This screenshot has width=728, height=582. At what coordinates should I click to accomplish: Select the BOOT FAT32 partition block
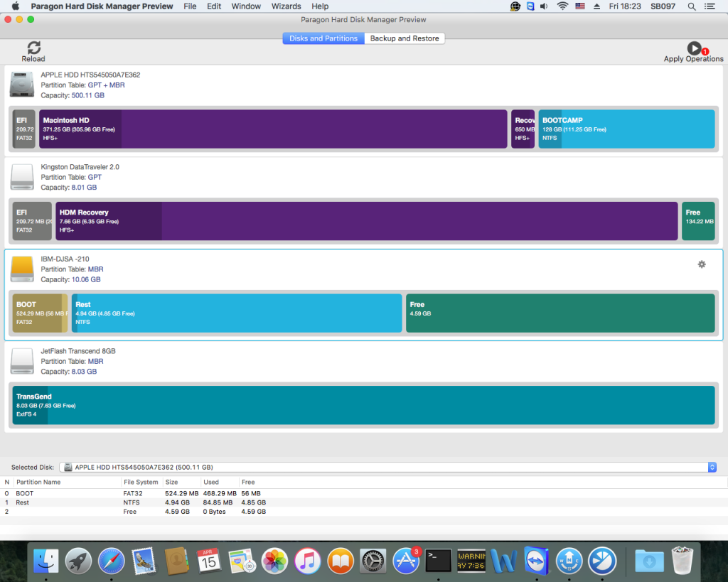click(40, 313)
